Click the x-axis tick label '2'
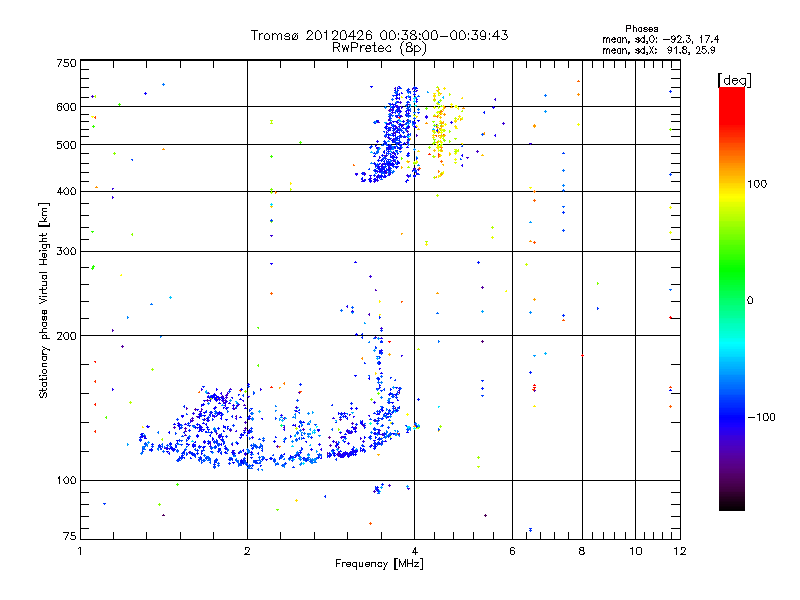The width and height of the screenshot is (800, 600). pos(247,551)
